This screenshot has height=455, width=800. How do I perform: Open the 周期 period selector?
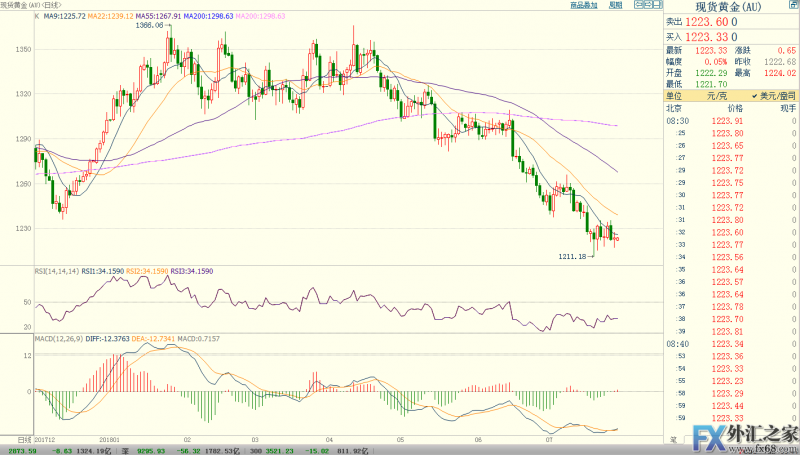(616, 5)
